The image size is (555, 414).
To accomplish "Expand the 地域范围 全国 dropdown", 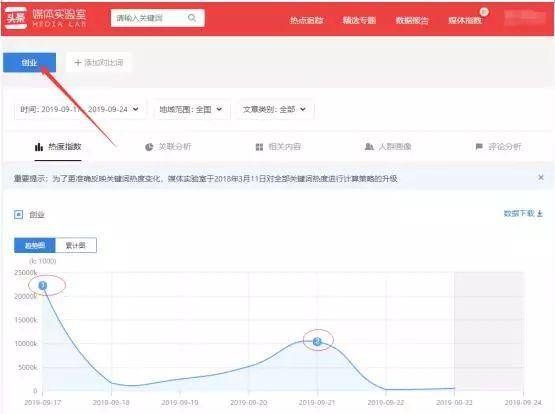I will 191,109.
